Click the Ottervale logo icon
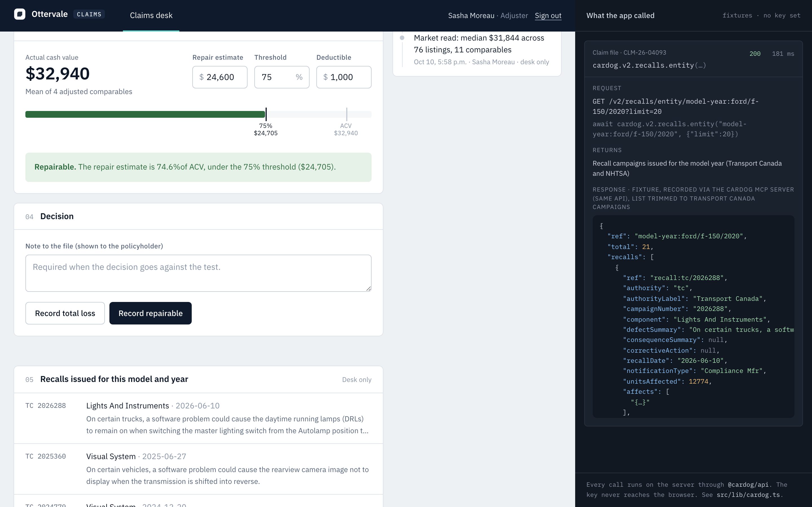 (20, 14)
